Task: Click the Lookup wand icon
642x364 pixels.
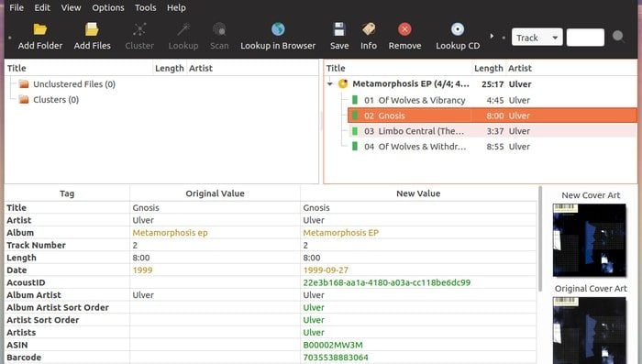Action: tap(183, 29)
